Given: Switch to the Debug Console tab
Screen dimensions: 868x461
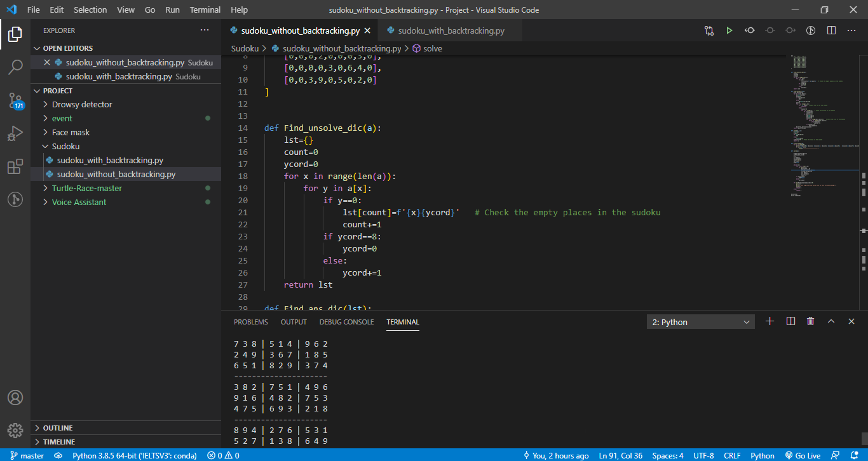Looking at the screenshot, I should pyautogui.click(x=346, y=322).
